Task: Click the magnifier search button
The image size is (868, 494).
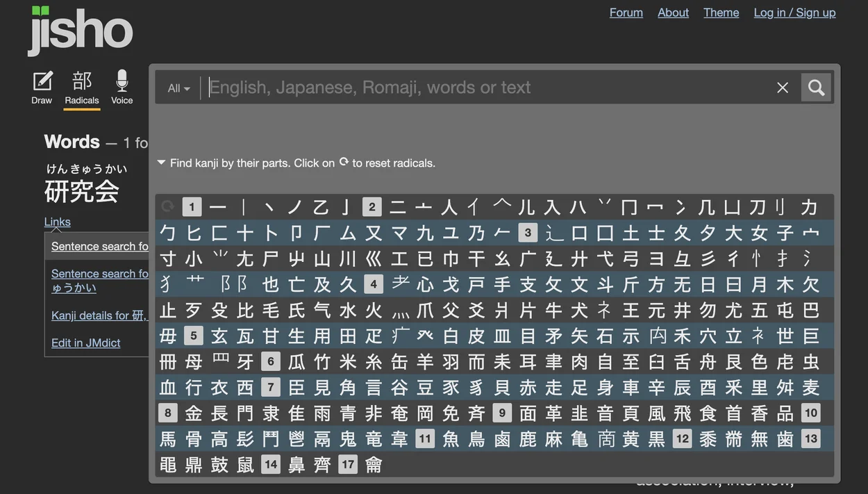Action: (x=816, y=88)
